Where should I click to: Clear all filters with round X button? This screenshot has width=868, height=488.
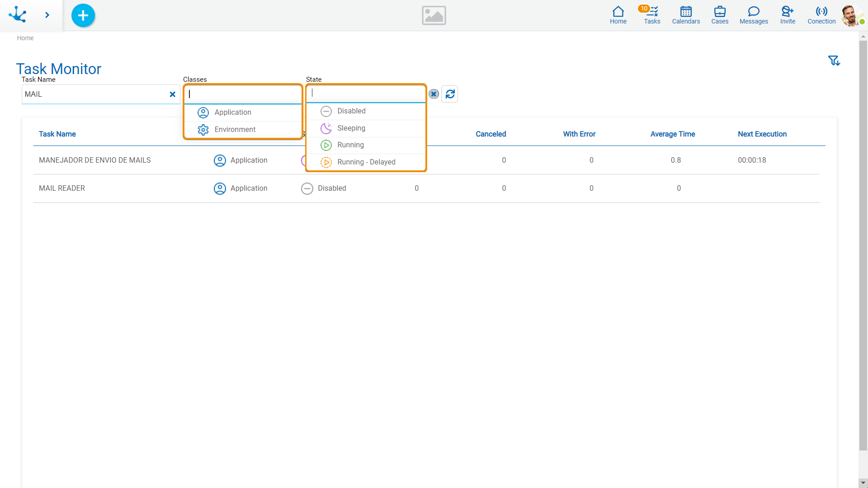pyautogui.click(x=434, y=94)
